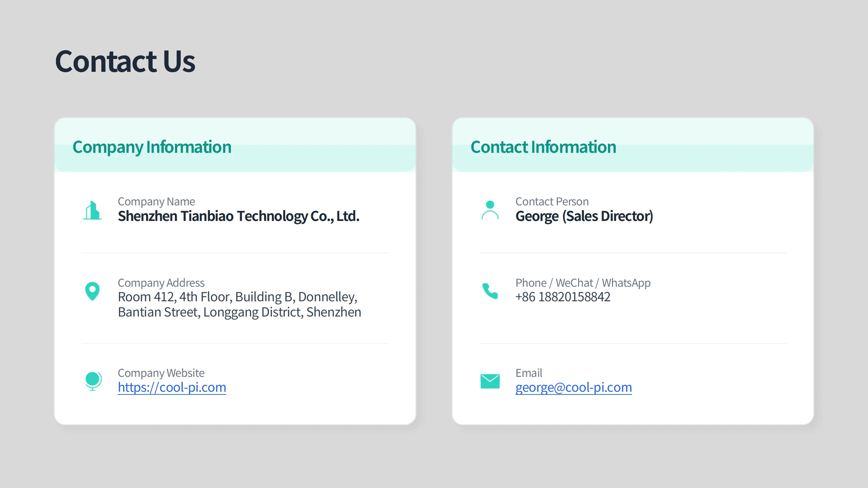Click the Email label text
Screen dimensions: 868x488
[x=529, y=373]
